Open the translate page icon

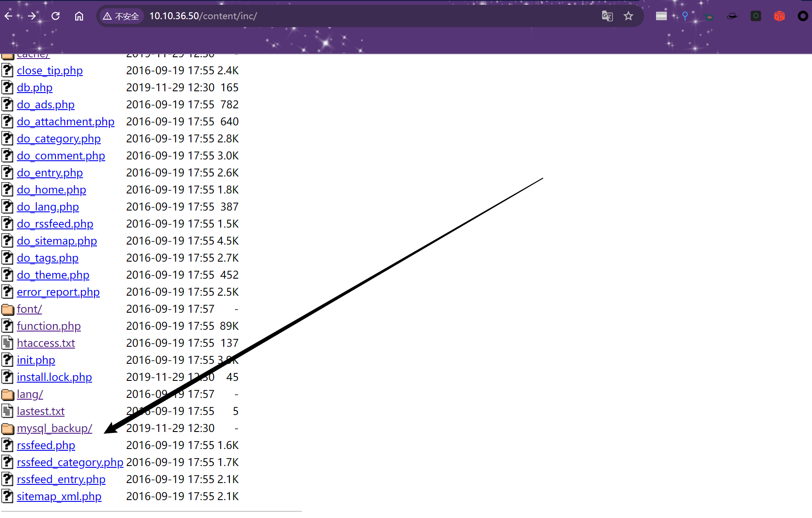[x=607, y=16]
